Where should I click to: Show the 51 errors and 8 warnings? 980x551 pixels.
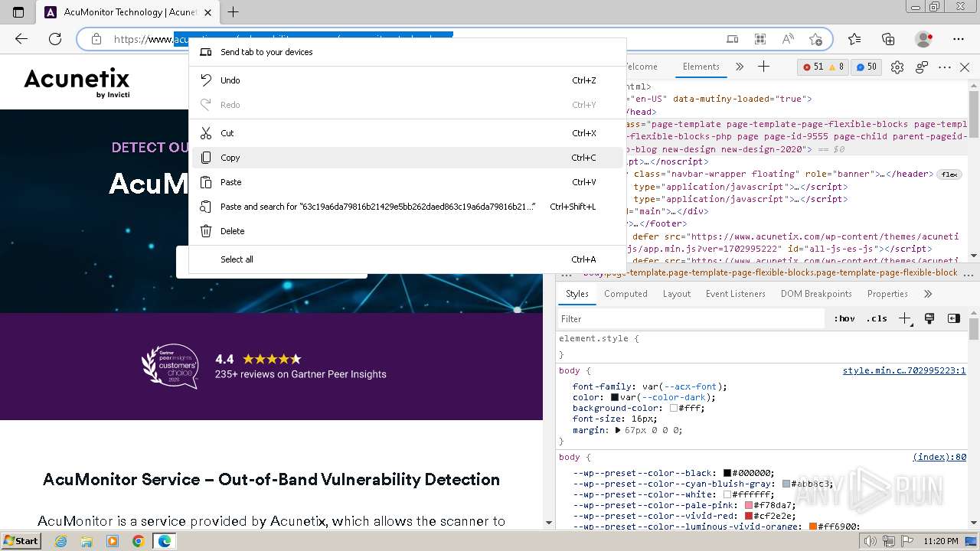tap(823, 67)
